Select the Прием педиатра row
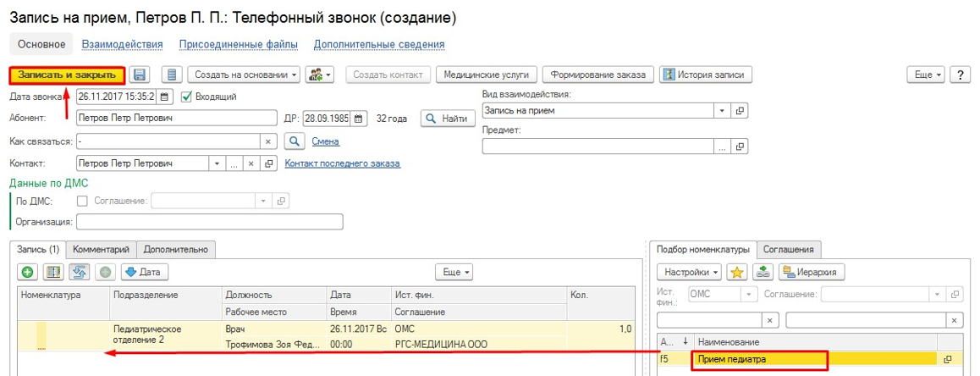980x376 pixels. click(758, 359)
